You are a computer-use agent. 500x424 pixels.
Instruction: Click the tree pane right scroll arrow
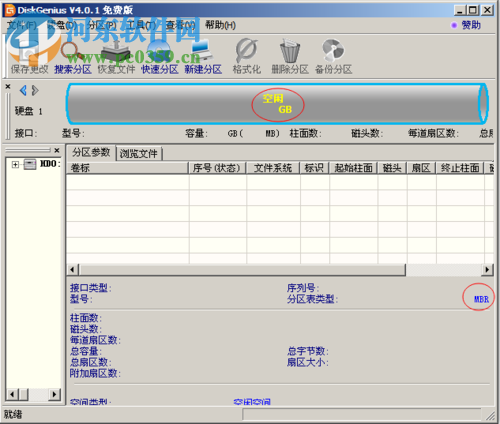click(55, 395)
